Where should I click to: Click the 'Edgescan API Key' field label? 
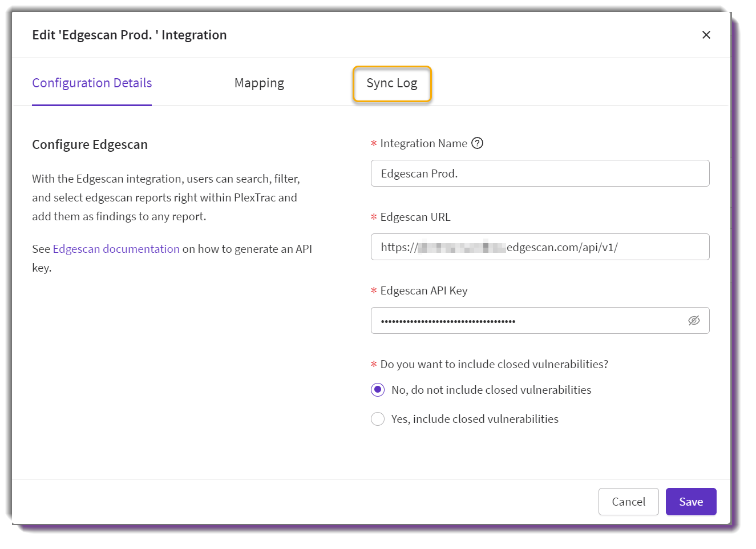[424, 290]
